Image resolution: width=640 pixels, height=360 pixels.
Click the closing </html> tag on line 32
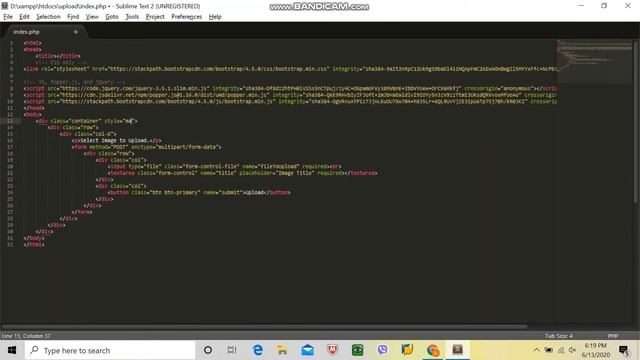click(34, 244)
